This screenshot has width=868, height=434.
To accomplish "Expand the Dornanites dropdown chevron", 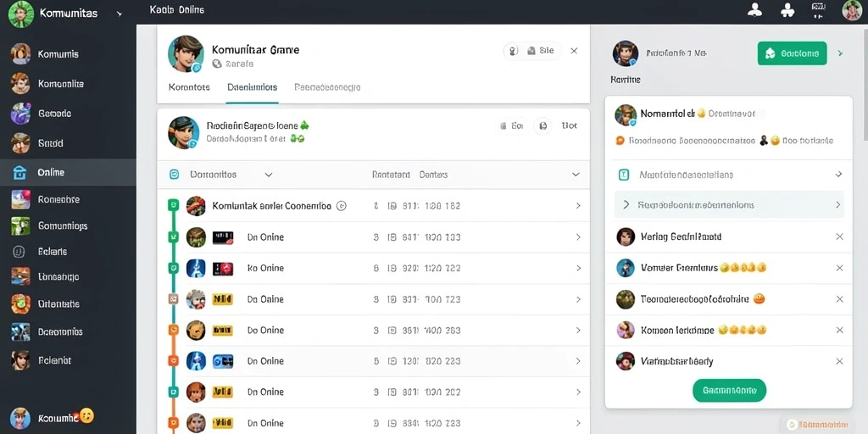I will pos(269,175).
